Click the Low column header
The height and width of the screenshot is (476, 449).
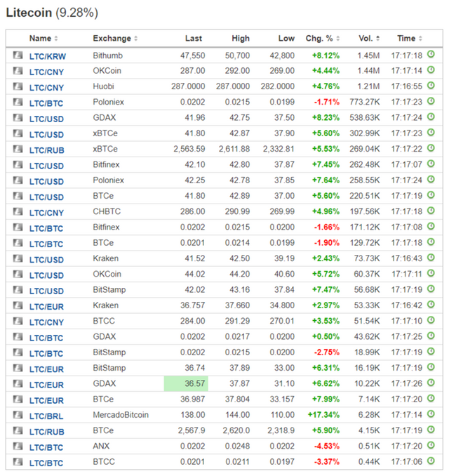(x=286, y=38)
